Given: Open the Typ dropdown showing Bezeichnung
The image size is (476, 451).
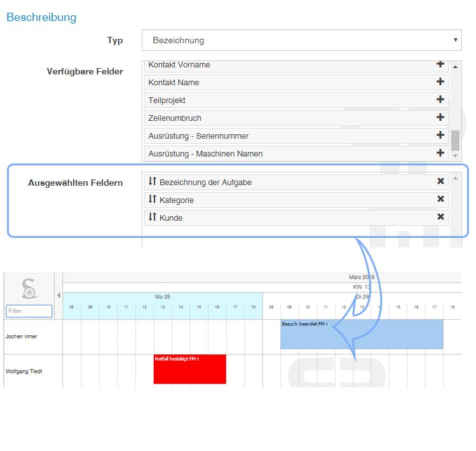Looking at the screenshot, I should click(301, 40).
